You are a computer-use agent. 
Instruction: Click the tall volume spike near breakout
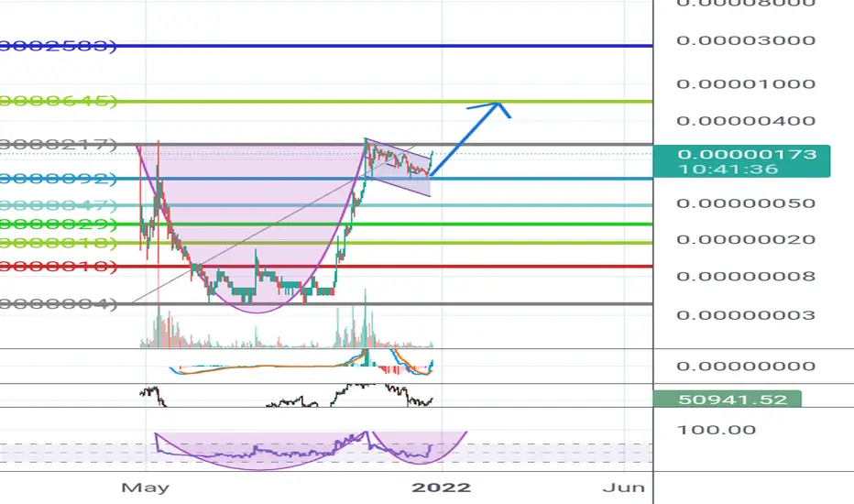(x=365, y=319)
